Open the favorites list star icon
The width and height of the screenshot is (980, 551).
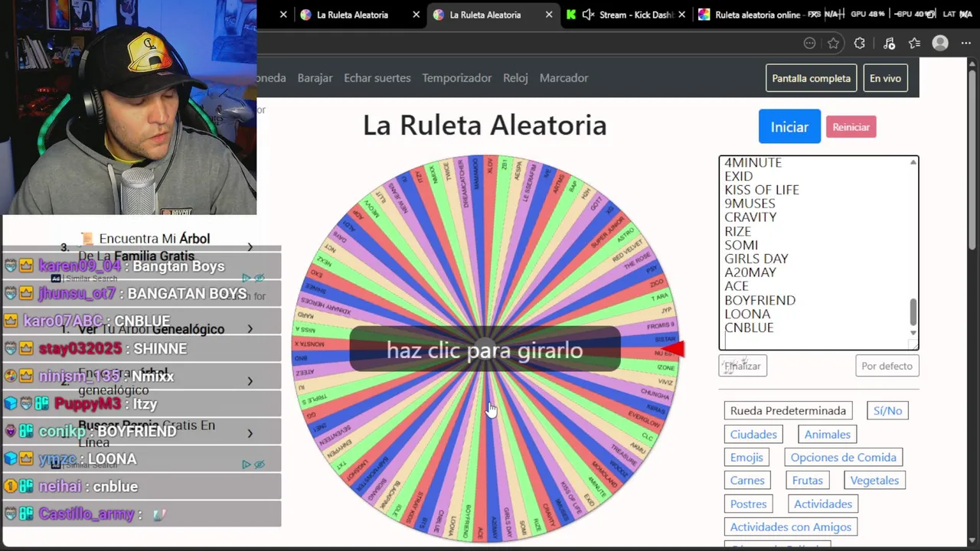coord(914,44)
